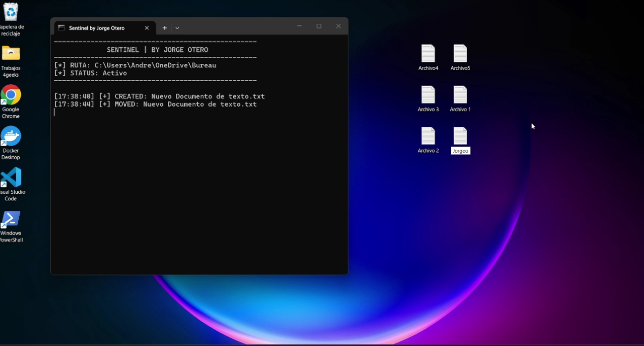Click the 17:38:40 CREATED log line
Viewport: 644px width, 346px height.
point(160,96)
